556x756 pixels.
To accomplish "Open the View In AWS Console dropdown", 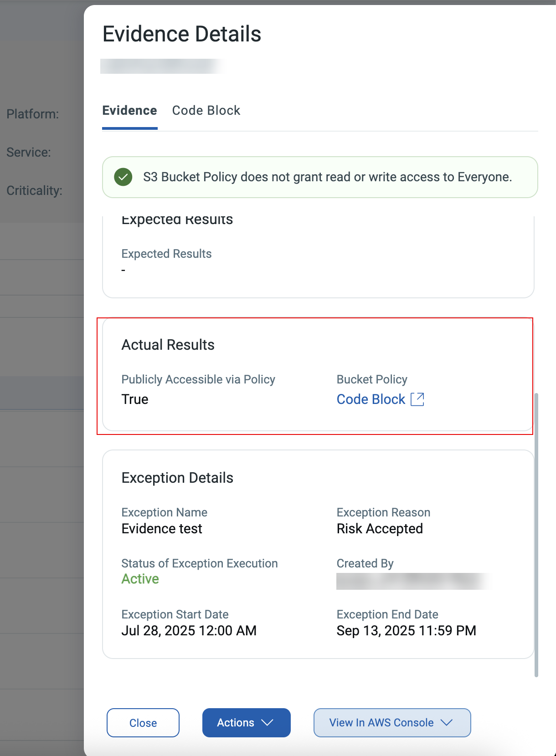I will point(381,723).
